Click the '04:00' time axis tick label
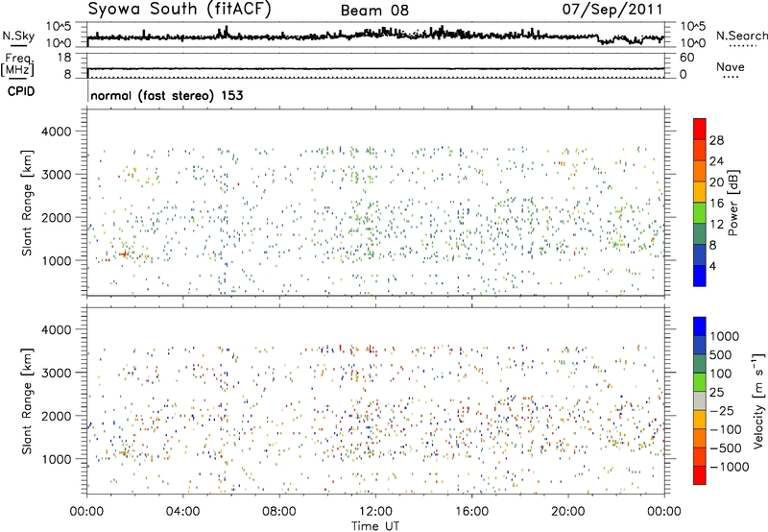Viewport: 768px width, 532px height. [x=182, y=512]
